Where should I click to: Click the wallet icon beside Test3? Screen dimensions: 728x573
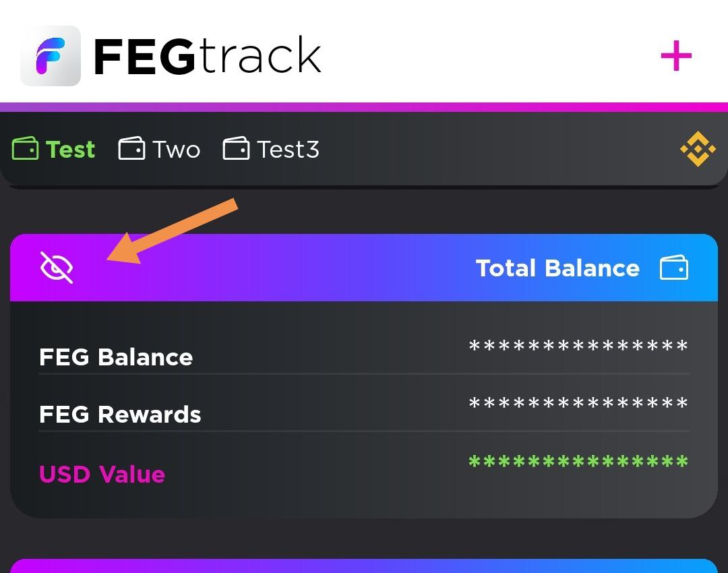tap(236, 149)
